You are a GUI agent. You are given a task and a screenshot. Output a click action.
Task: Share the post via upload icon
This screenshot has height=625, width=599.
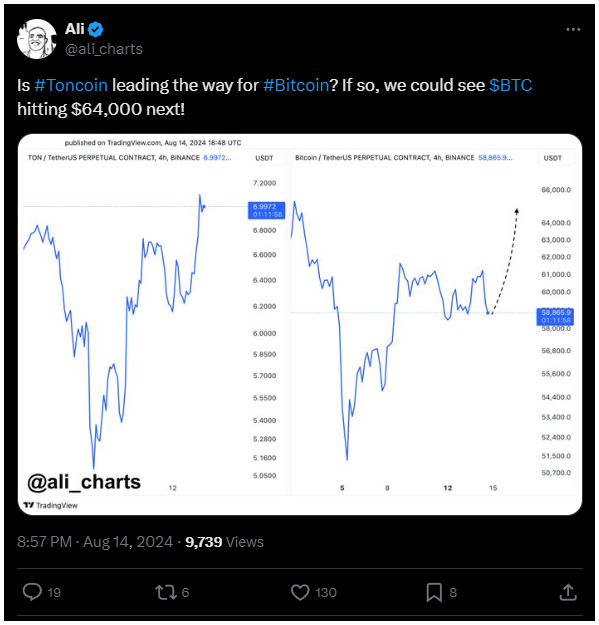[x=568, y=592]
